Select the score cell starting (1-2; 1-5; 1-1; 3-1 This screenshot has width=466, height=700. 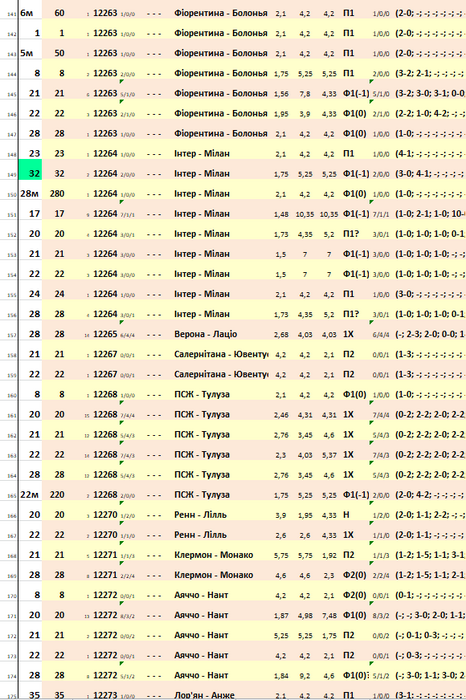pos(430,555)
